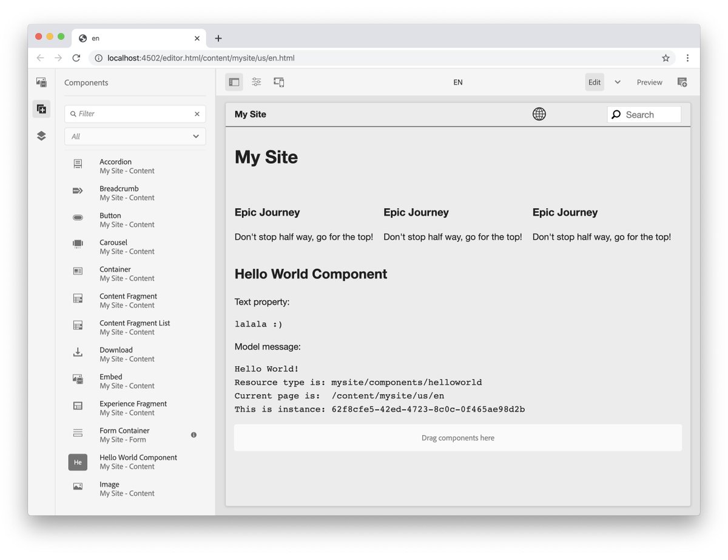
Task: Select the Experience Fragment component icon
Action: (x=78, y=405)
